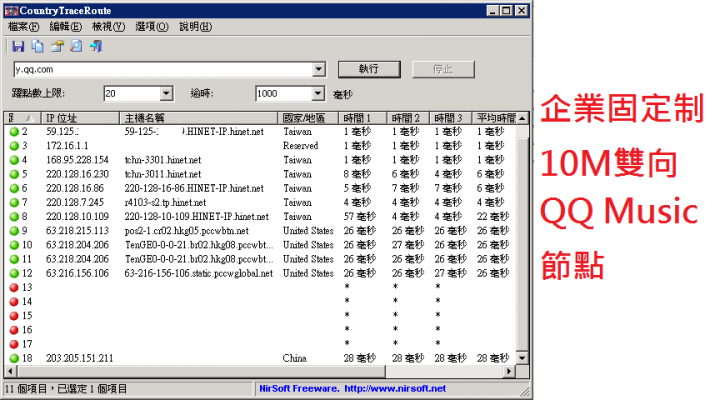Sort by the 主機名稱 column header
The height and width of the screenshot is (400, 720).
point(198,118)
